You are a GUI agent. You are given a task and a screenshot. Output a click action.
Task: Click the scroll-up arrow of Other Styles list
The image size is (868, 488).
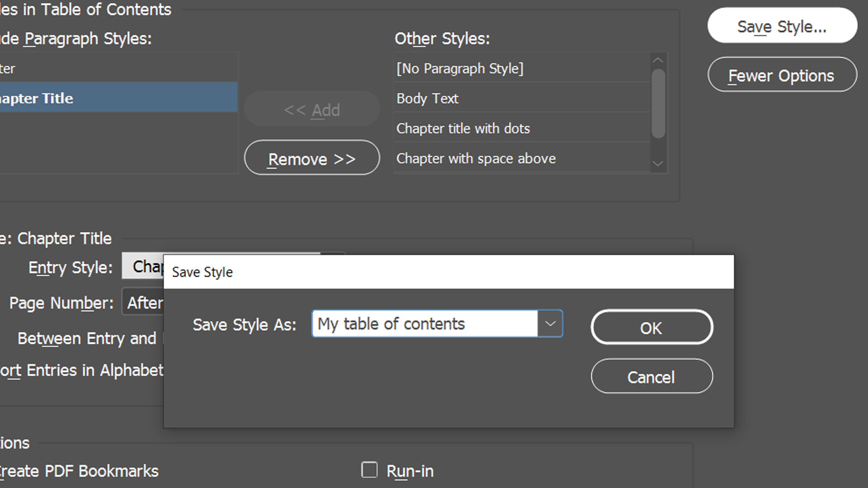point(658,60)
